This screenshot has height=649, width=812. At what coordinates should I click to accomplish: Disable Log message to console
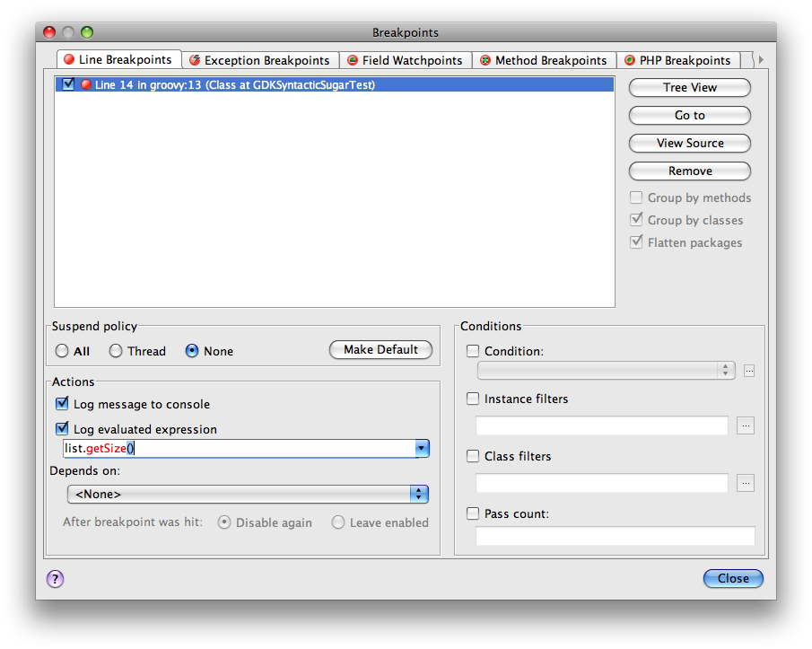(62, 404)
